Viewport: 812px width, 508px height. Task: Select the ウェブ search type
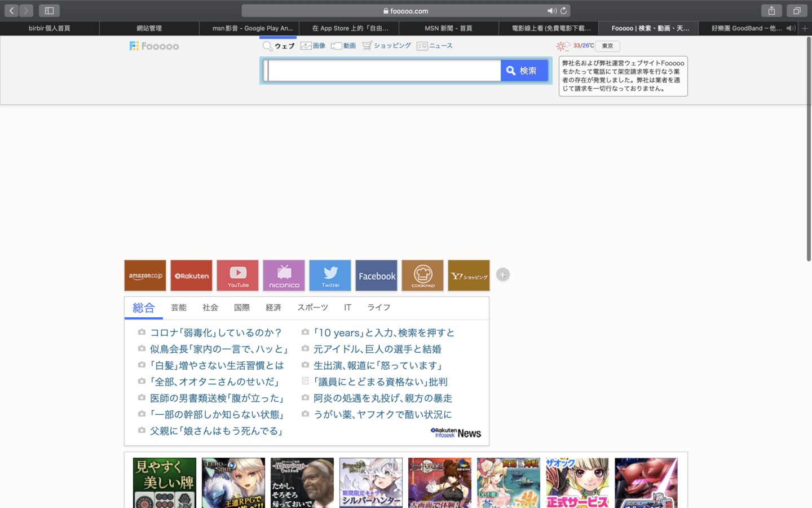[279, 46]
